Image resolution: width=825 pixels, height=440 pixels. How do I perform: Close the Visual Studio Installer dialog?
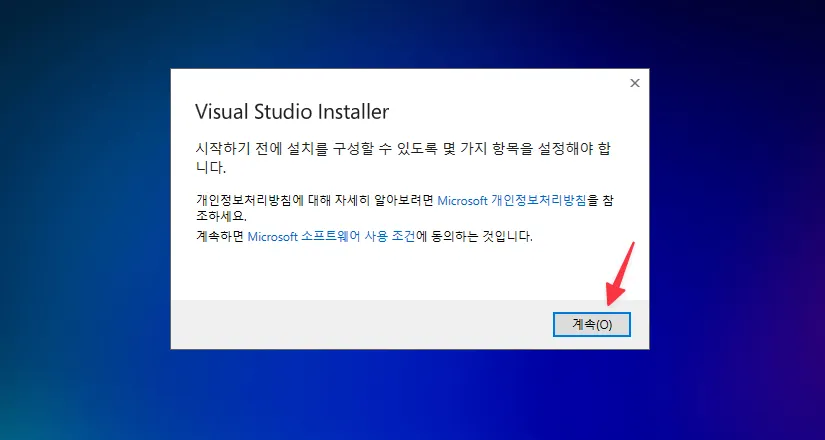[635, 83]
